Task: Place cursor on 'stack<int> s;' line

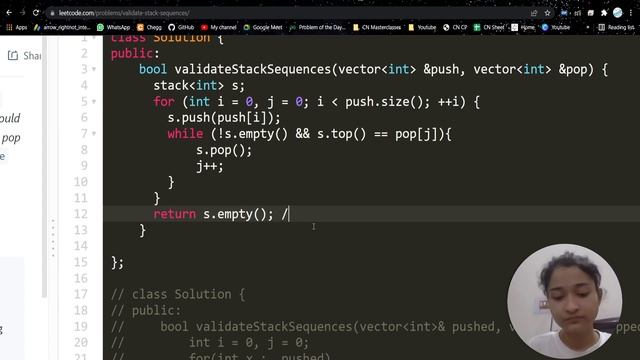Action: coord(199,86)
